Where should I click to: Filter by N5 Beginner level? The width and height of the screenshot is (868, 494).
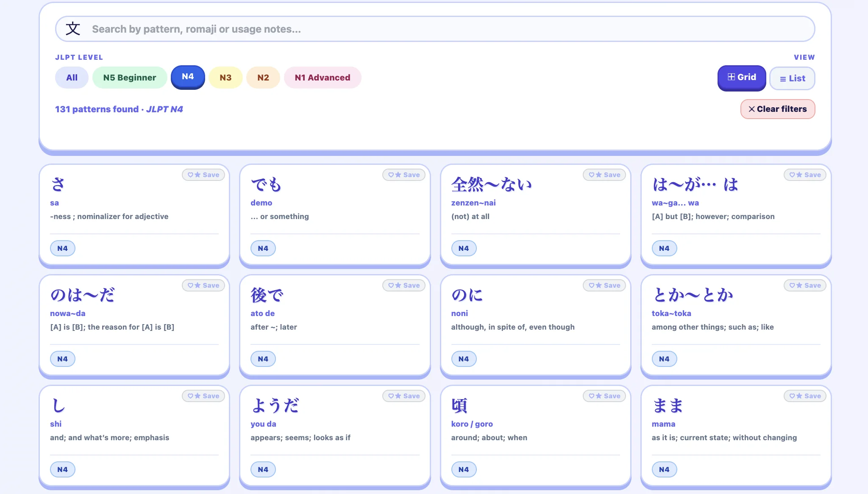coord(130,78)
